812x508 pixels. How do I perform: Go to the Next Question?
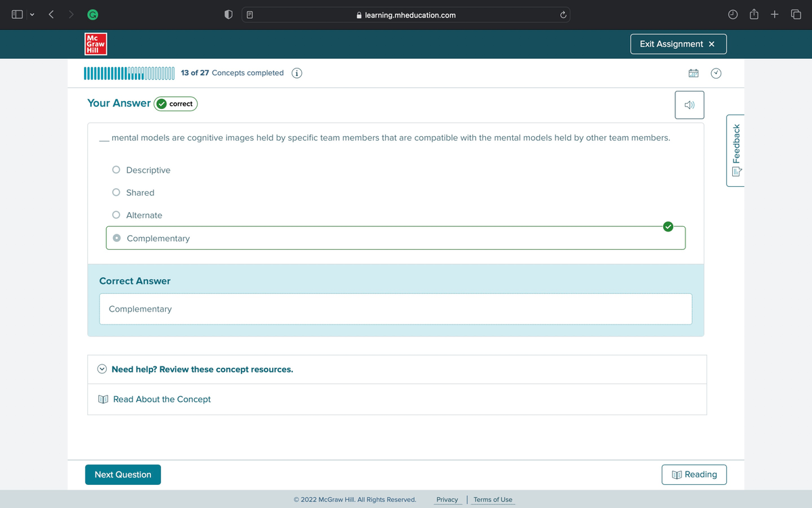[x=123, y=475]
